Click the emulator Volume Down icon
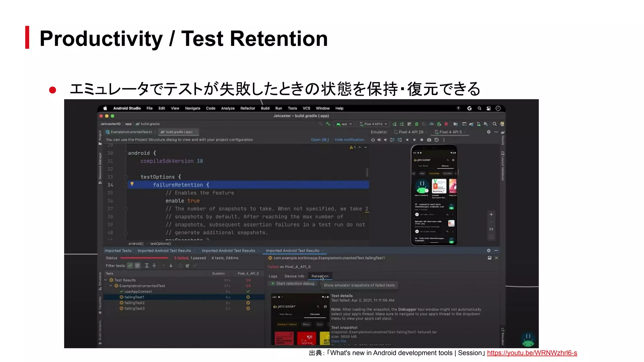 pyautogui.click(x=386, y=140)
